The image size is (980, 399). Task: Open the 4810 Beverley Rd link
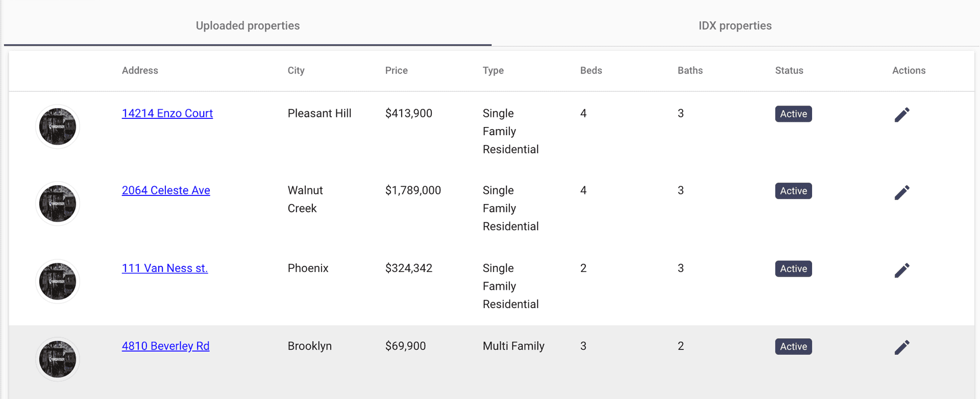pyautogui.click(x=165, y=346)
